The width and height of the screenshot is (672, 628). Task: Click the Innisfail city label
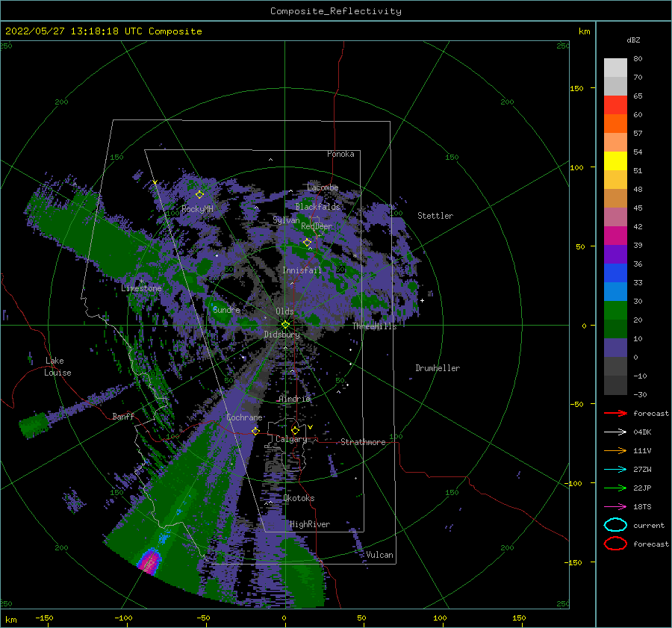pyautogui.click(x=302, y=270)
